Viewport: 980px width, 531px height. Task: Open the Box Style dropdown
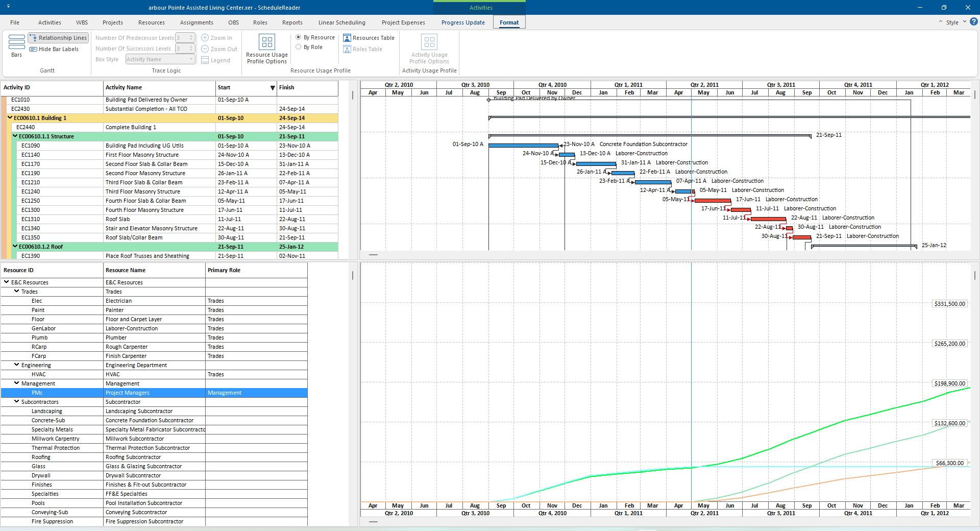pyautogui.click(x=191, y=59)
